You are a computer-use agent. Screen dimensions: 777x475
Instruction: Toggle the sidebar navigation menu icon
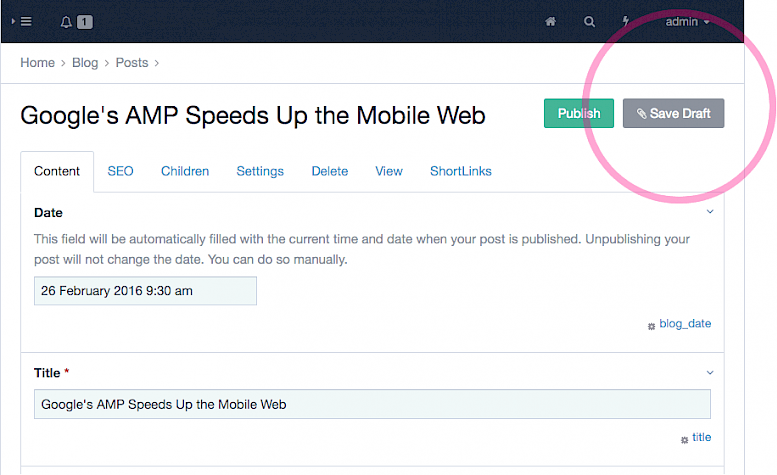coord(21,21)
